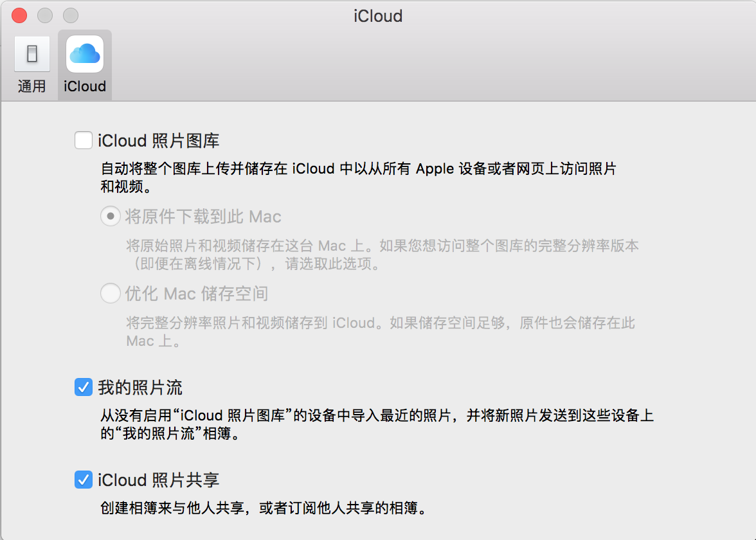Enable the iCloud 照片图库 checkbox
This screenshot has width=756, height=540.
84,140
